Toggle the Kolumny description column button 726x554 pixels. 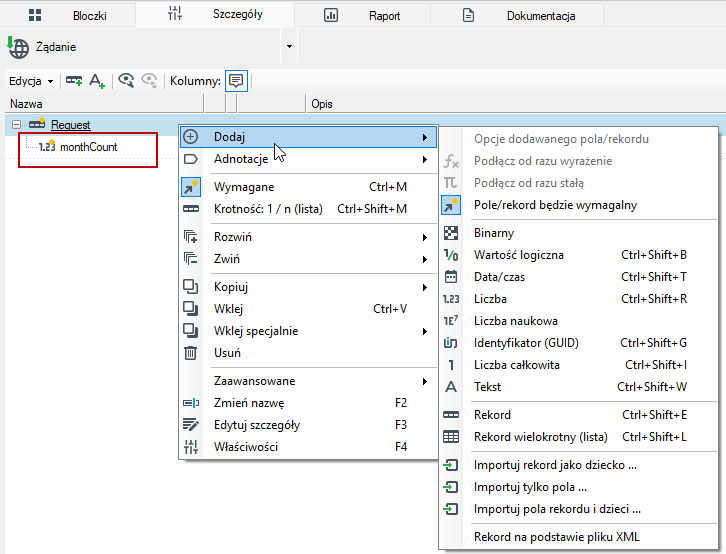coord(236,81)
